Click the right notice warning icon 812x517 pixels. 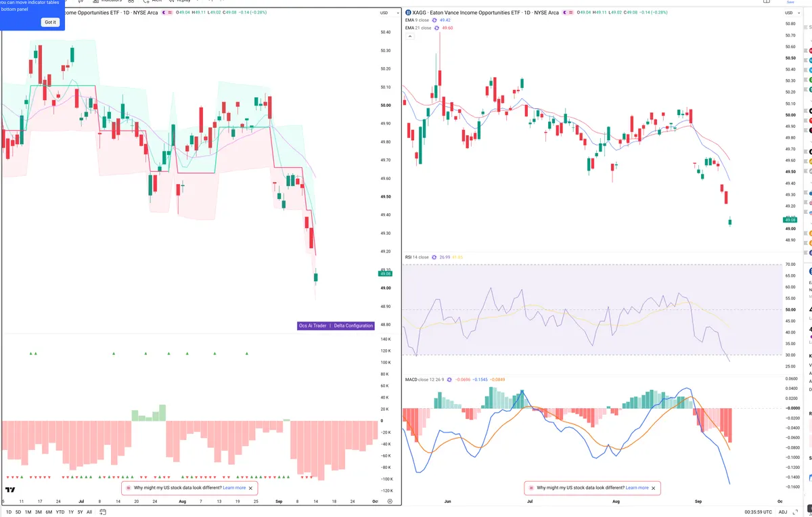pos(531,487)
